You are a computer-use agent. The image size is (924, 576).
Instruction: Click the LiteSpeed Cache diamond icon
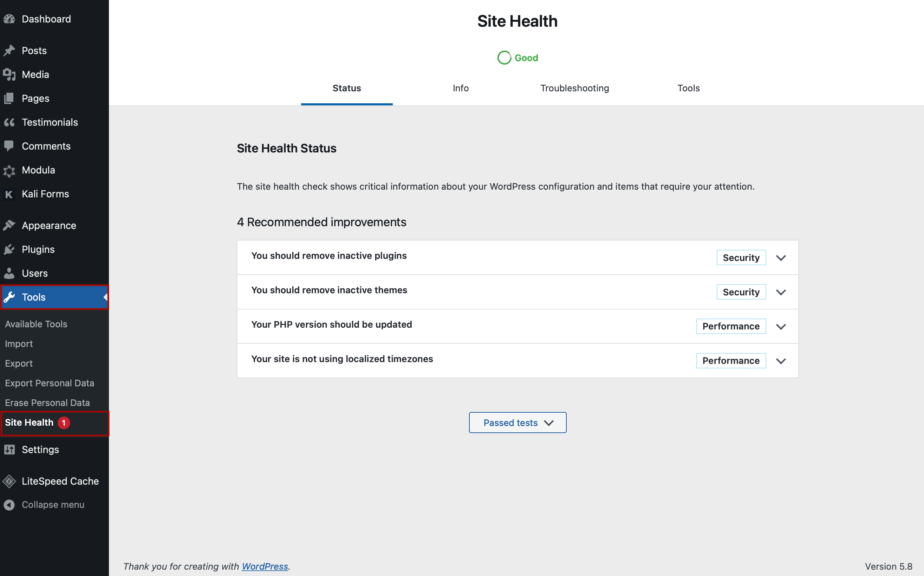pyautogui.click(x=9, y=481)
